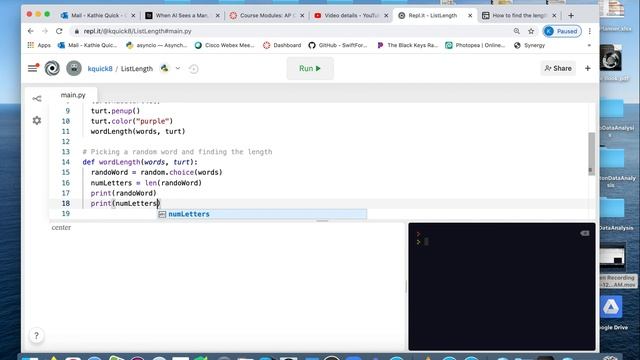Open a new browser tab
640x360 pixels.
click(x=571, y=16)
